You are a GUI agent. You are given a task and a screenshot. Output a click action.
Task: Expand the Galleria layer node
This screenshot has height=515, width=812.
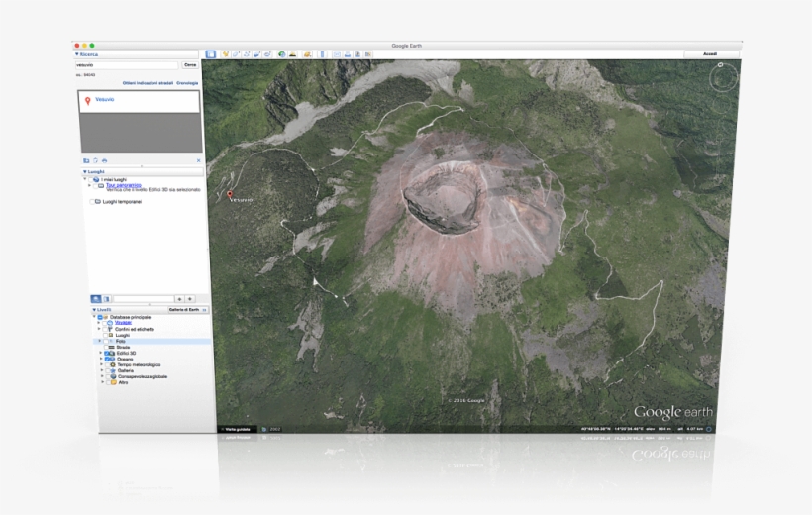pos(102,371)
